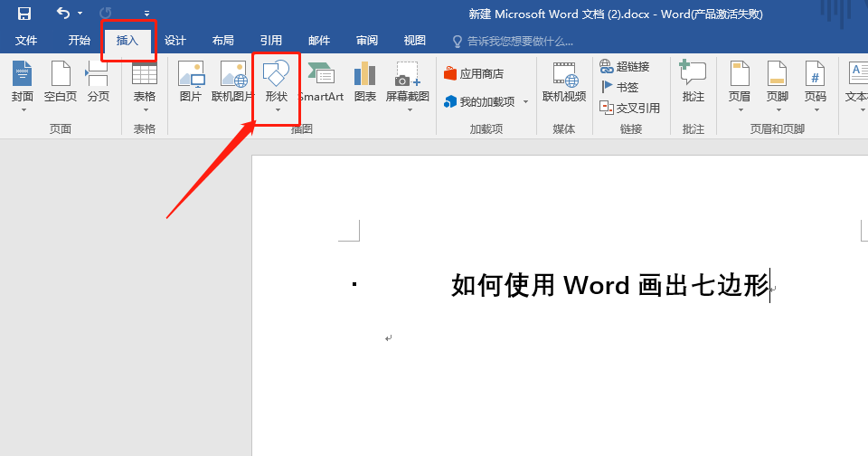Switch to the 插入 tab
Screen dimensions: 868x456
tap(127, 41)
